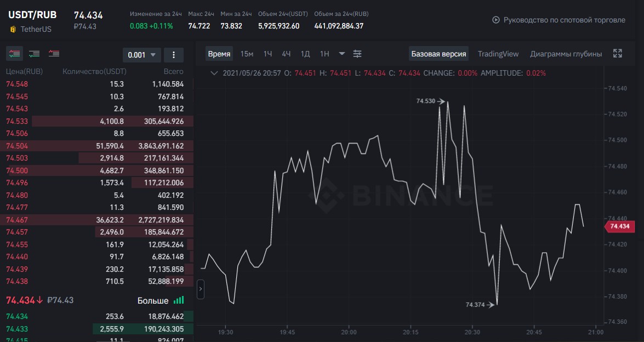Open the 0.001 price precision dropdown

(x=142, y=55)
